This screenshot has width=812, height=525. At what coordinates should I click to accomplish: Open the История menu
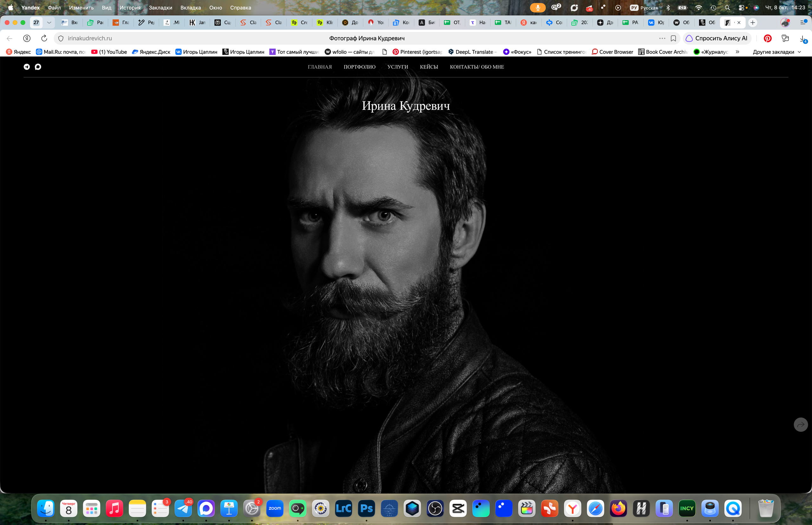(130, 8)
